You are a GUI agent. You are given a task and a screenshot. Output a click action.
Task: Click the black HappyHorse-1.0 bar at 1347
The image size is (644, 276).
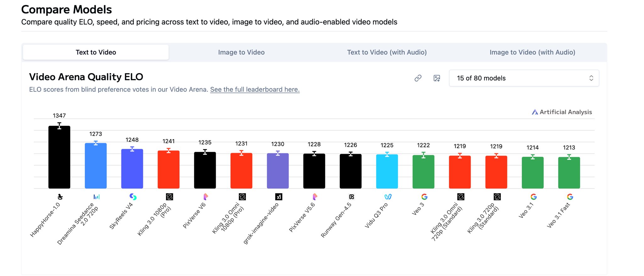[x=59, y=157]
